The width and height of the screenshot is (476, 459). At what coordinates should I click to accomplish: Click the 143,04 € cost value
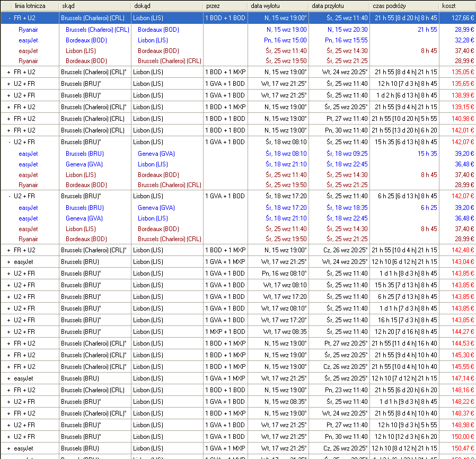tap(463, 262)
